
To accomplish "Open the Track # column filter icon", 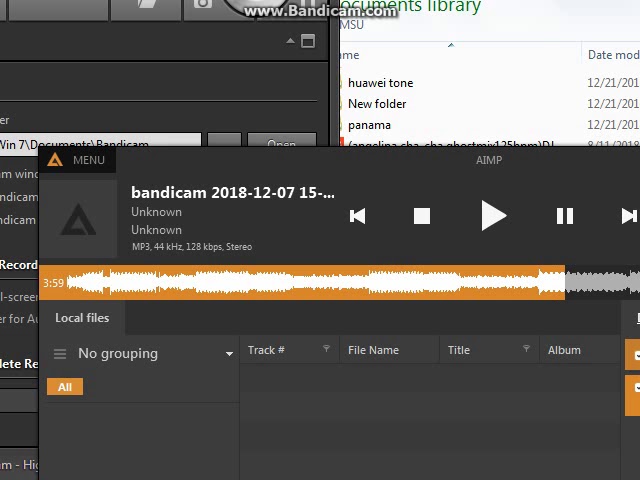I will tap(326, 348).
